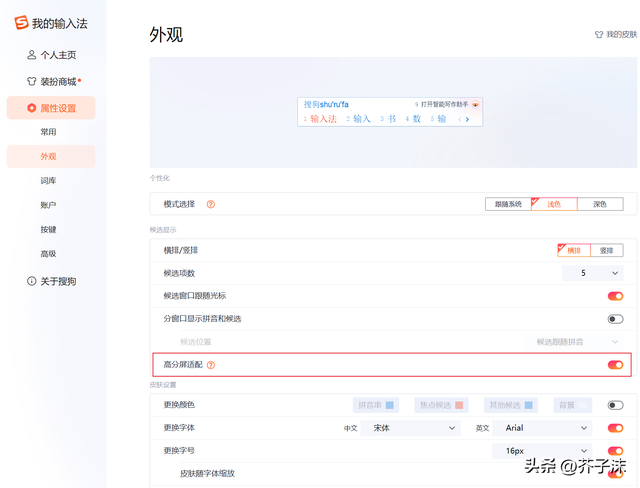
Task: Click help icon beside 高分屏适配
Action: (x=211, y=365)
